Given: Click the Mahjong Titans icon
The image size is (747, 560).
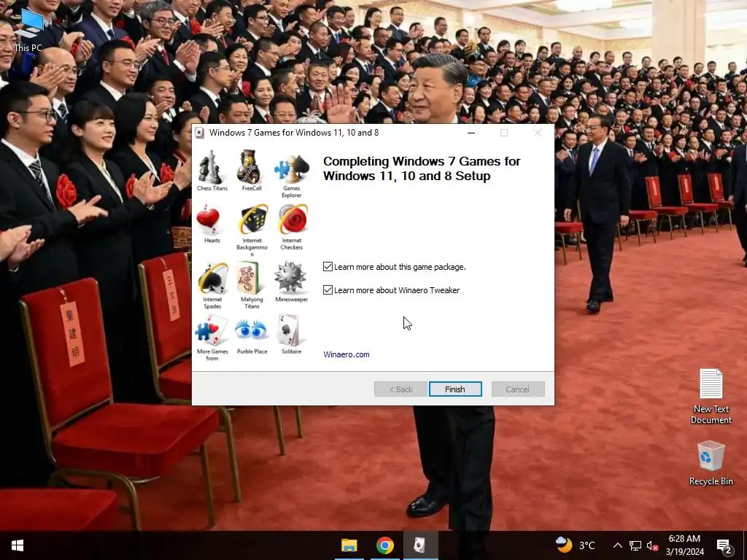Looking at the screenshot, I should 248,278.
